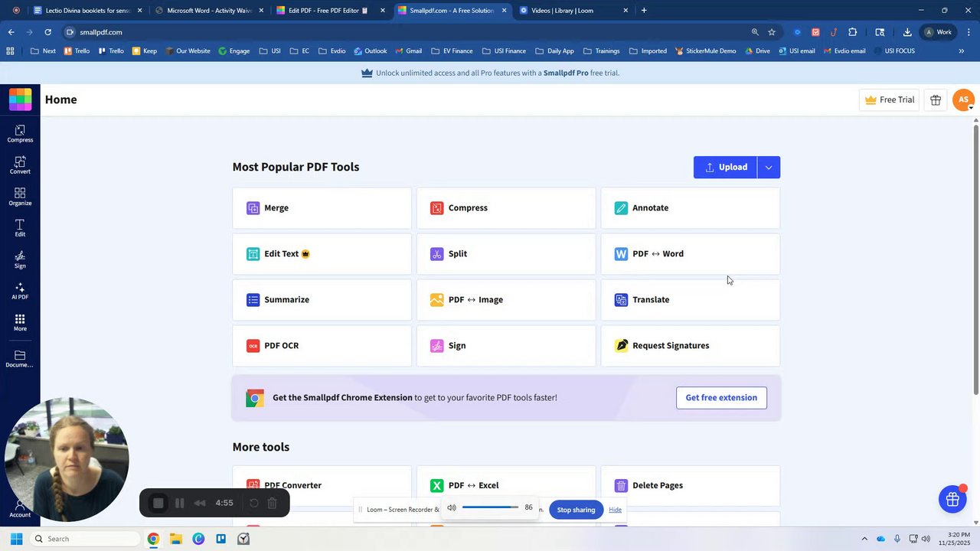Switch to the Microsoft Word Activity Waiver tab
Screen dimensions: 980x551
click(x=210, y=11)
